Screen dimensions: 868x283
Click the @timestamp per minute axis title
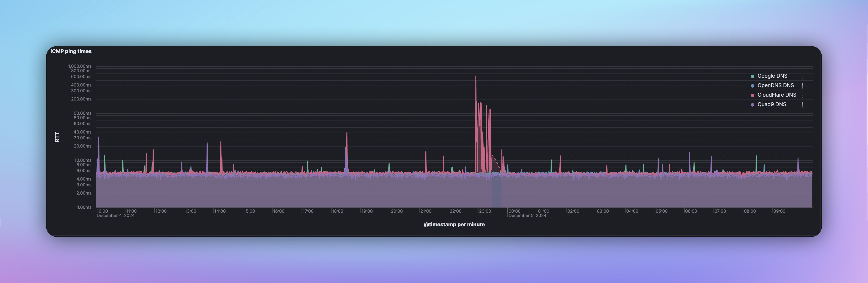[x=454, y=224]
